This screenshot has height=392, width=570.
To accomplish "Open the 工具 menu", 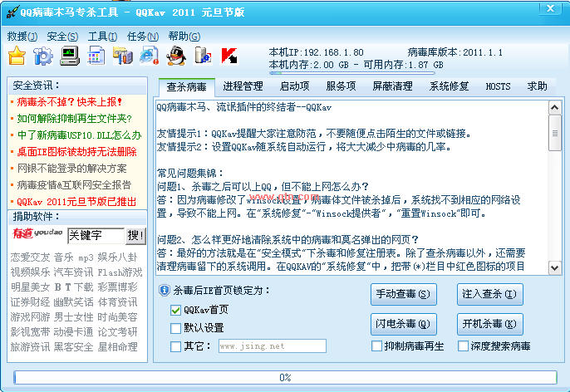I will click(x=102, y=37).
